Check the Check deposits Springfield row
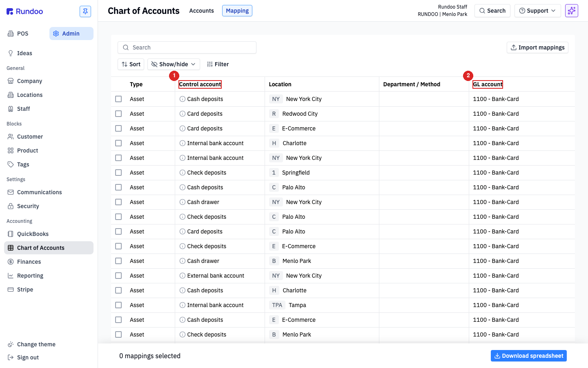The image size is (588, 368). click(x=118, y=173)
